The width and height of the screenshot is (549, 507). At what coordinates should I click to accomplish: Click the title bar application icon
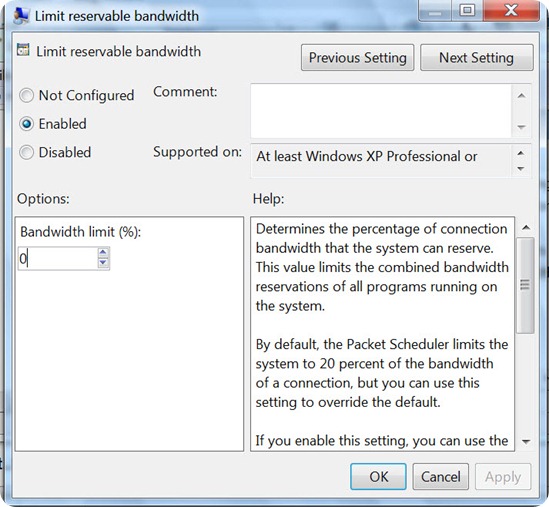(21, 16)
